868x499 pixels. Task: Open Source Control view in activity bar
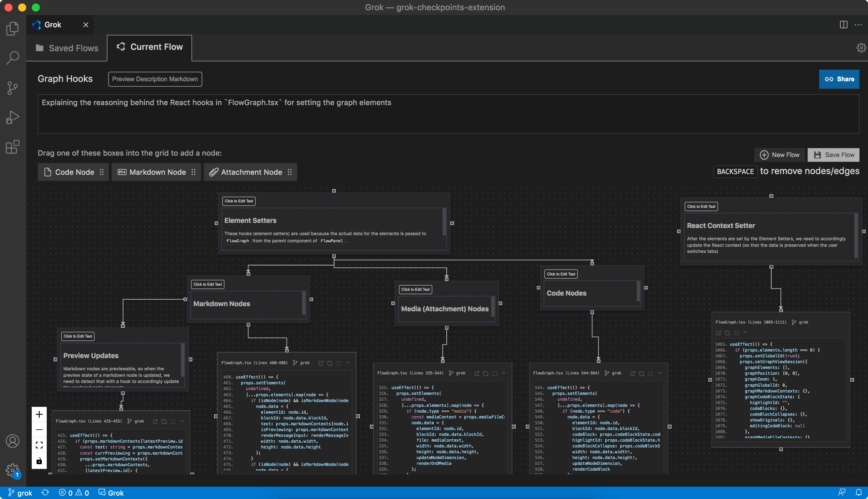click(x=13, y=88)
